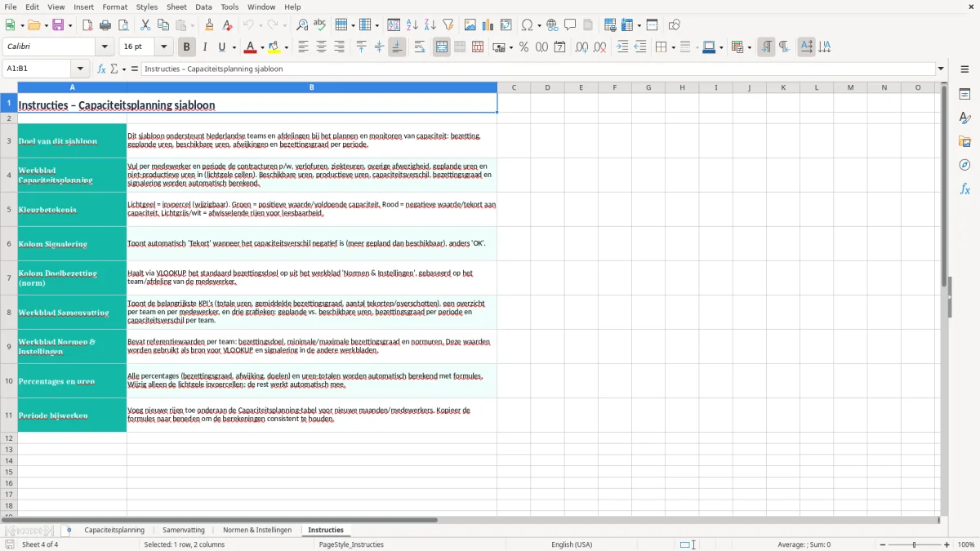Click the zoom slider handle
The height and width of the screenshot is (551, 980).
point(915,544)
